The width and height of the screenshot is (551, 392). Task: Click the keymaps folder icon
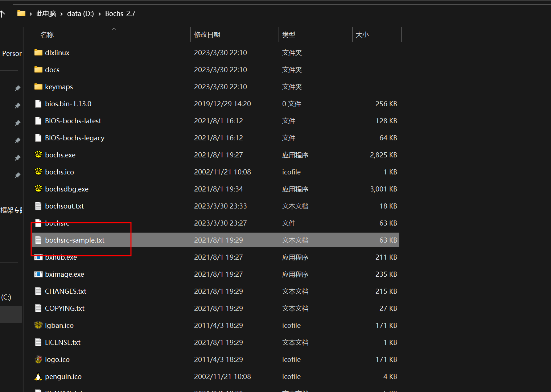click(38, 87)
